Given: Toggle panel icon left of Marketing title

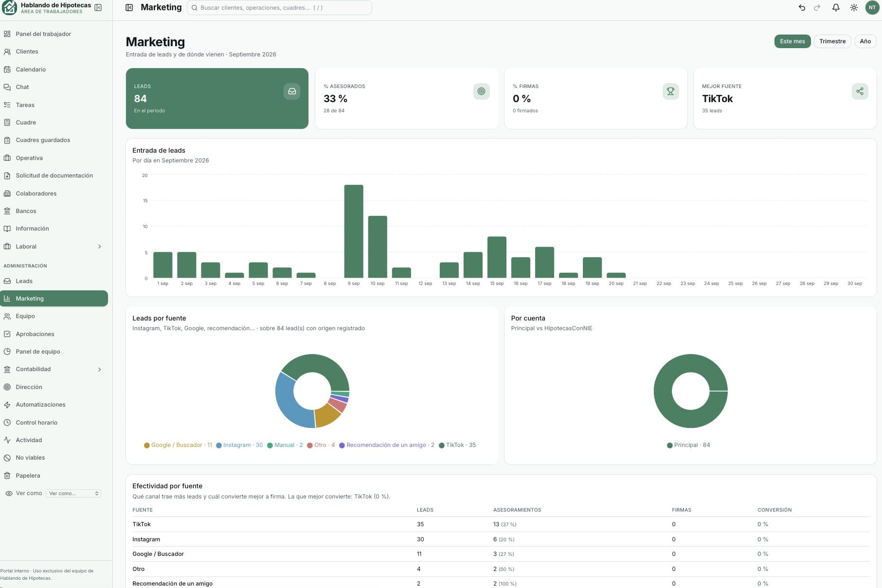Looking at the screenshot, I should pos(129,8).
